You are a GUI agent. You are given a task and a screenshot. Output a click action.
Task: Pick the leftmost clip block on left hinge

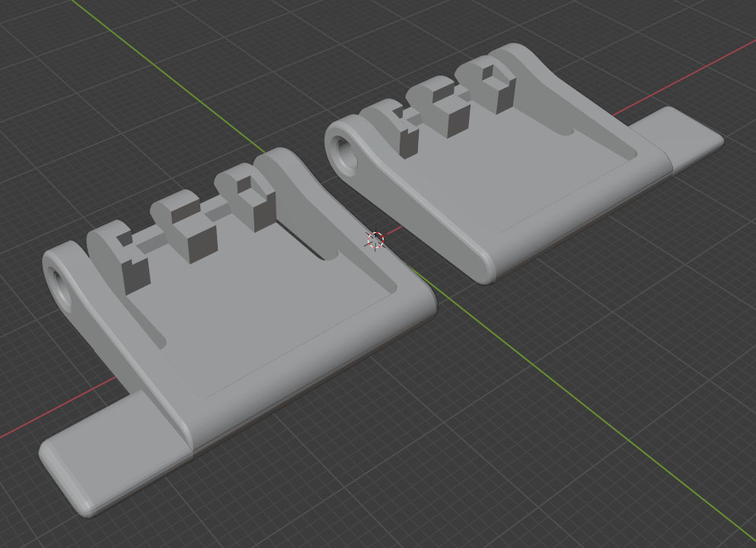pyautogui.click(x=134, y=263)
